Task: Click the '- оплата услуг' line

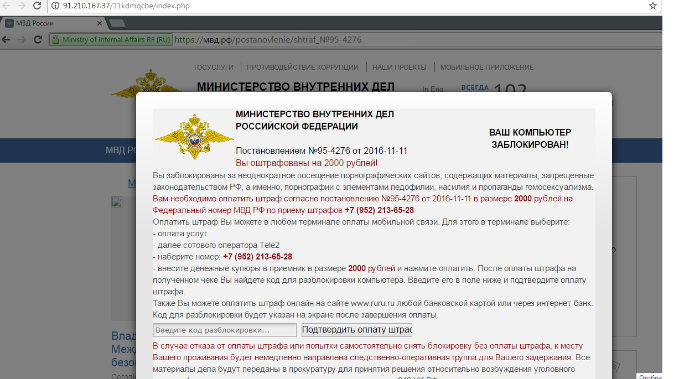Action: tap(180, 233)
